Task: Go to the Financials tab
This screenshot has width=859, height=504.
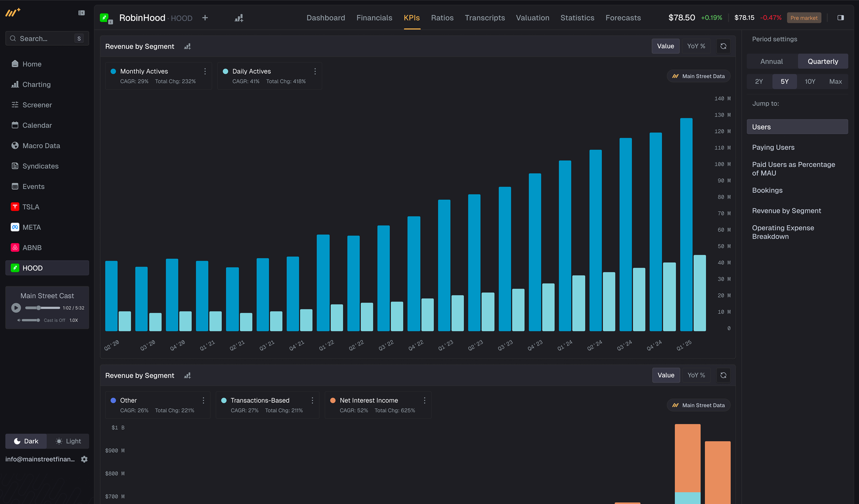Action: (x=374, y=18)
